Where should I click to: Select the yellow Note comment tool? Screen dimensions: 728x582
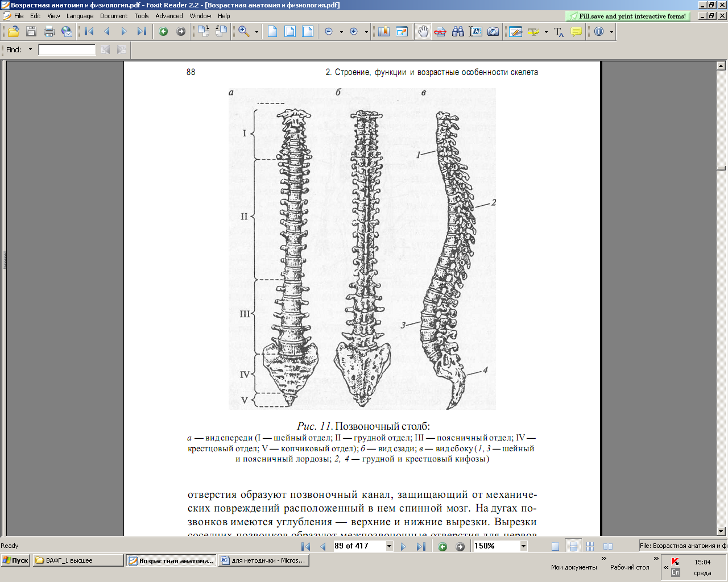(576, 32)
